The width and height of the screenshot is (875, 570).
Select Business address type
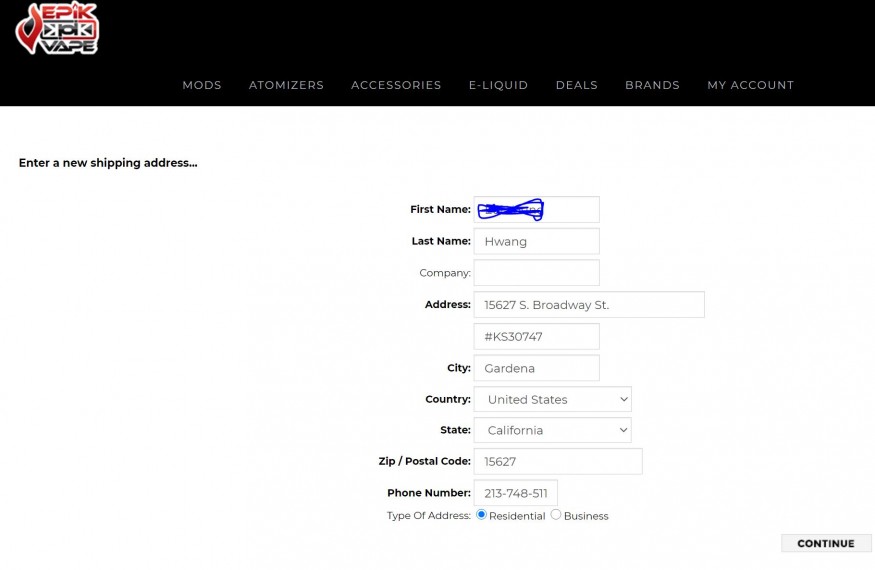pyautogui.click(x=556, y=515)
